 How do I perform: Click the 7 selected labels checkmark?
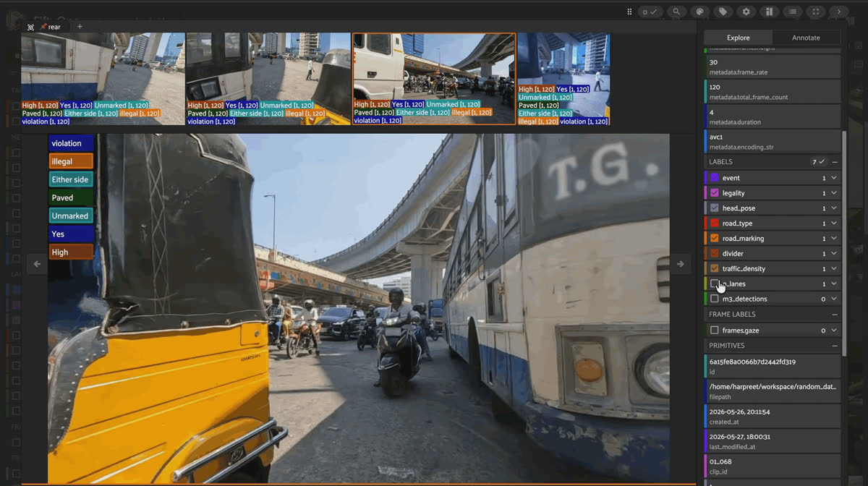(x=818, y=162)
